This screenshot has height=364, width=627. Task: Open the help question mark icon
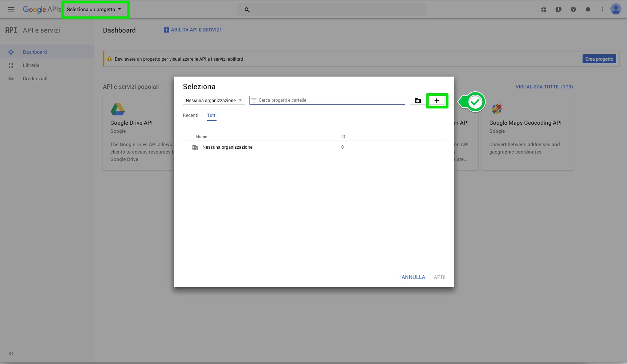click(573, 9)
